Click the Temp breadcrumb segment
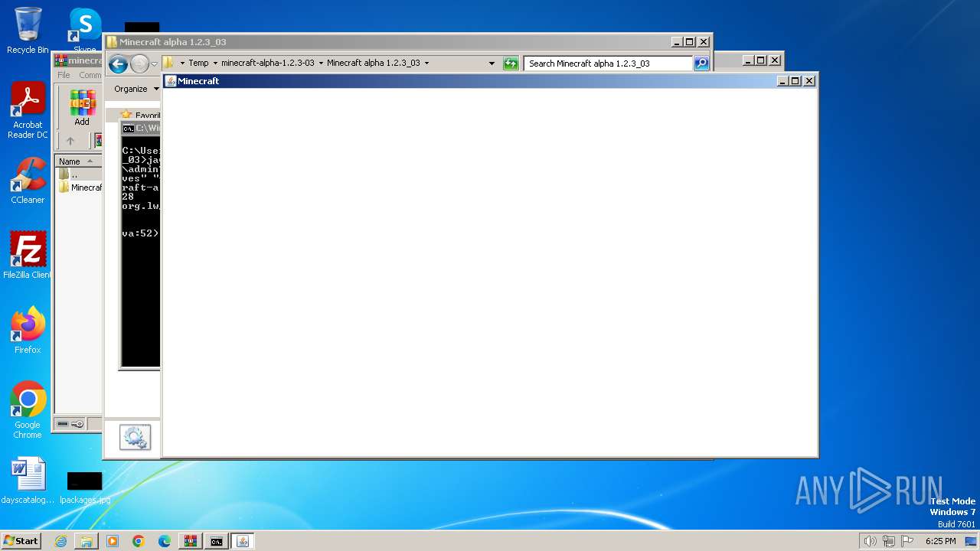This screenshot has height=551, width=980. coord(198,64)
